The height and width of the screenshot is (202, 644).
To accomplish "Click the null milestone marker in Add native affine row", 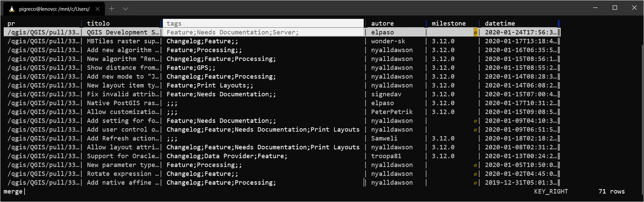I will click(475, 183).
